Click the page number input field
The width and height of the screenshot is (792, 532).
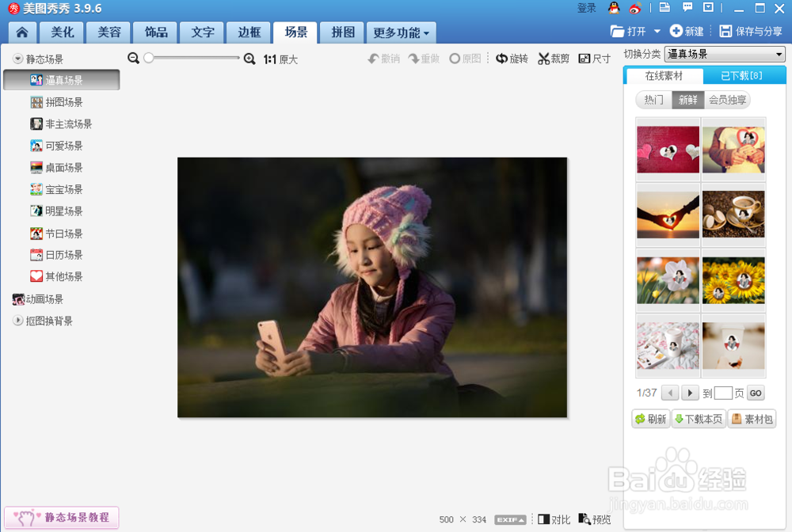[x=723, y=393]
